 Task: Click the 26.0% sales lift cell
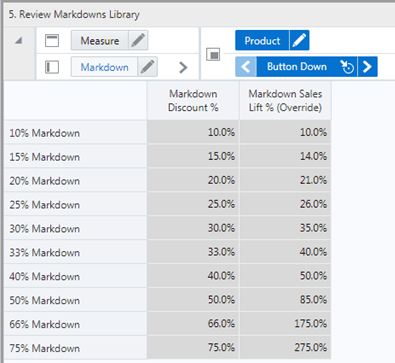pos(285,204)
